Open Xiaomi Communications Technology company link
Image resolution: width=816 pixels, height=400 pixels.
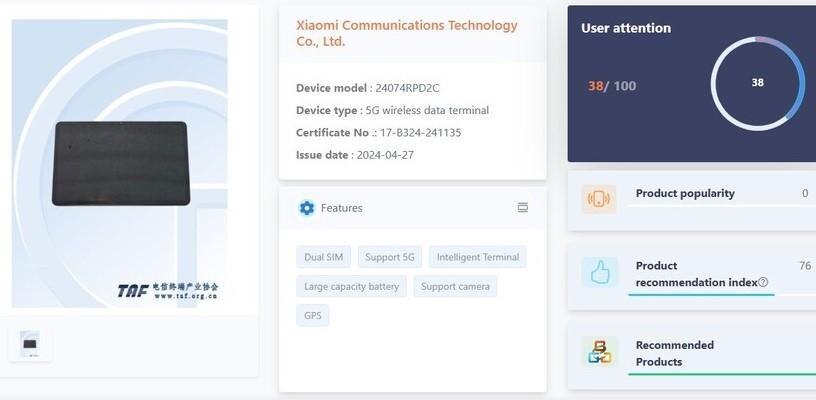(407, 33)
